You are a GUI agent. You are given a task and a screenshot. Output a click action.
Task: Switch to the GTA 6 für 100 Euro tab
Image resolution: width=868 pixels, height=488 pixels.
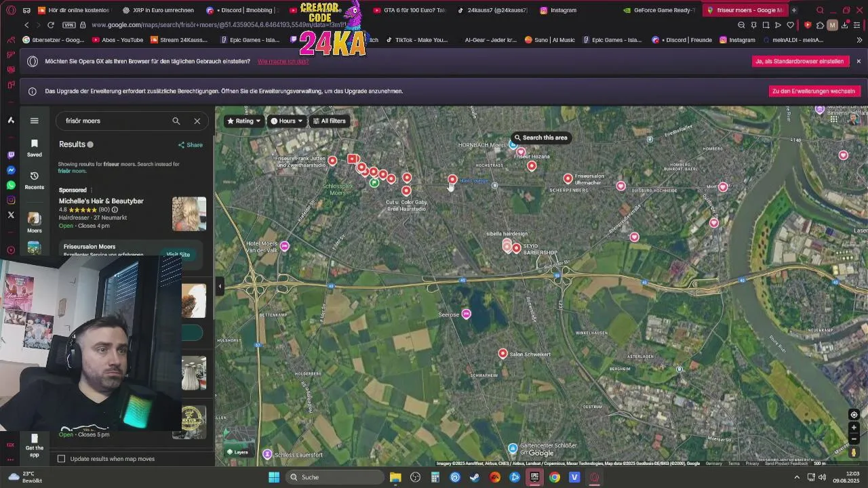coord(410,10)
